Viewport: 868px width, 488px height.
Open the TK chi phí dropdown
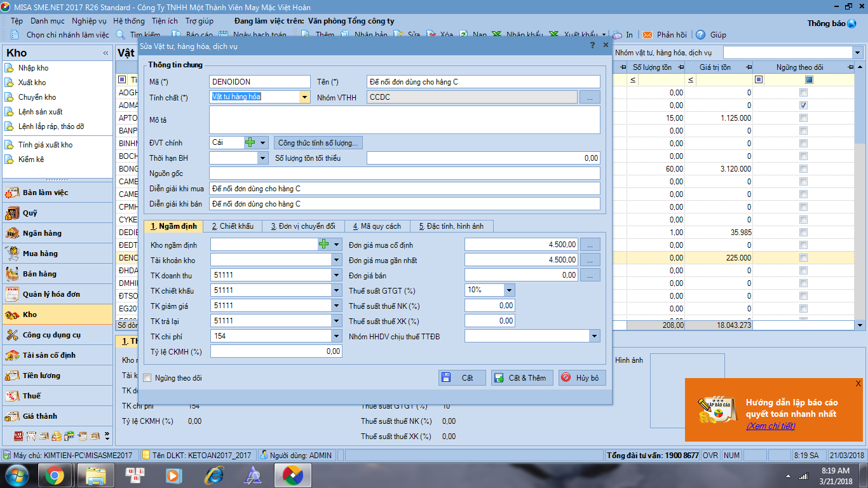336,336
